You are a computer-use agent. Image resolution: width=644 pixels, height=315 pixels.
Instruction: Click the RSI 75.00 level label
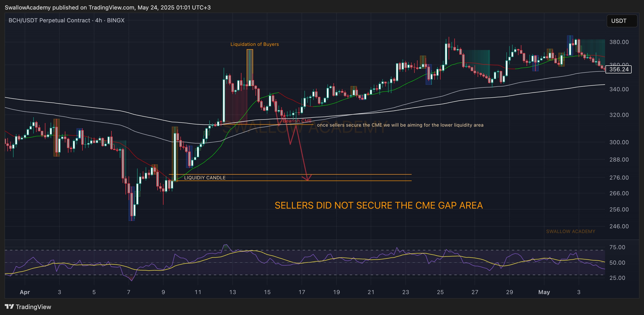(617, 247)
